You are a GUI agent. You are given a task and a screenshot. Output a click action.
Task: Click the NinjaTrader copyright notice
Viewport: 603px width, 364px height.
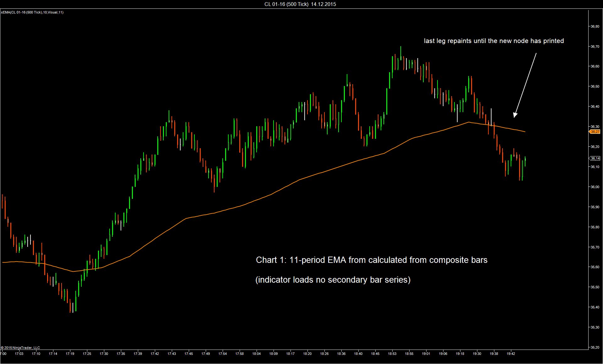pos(20,348)
